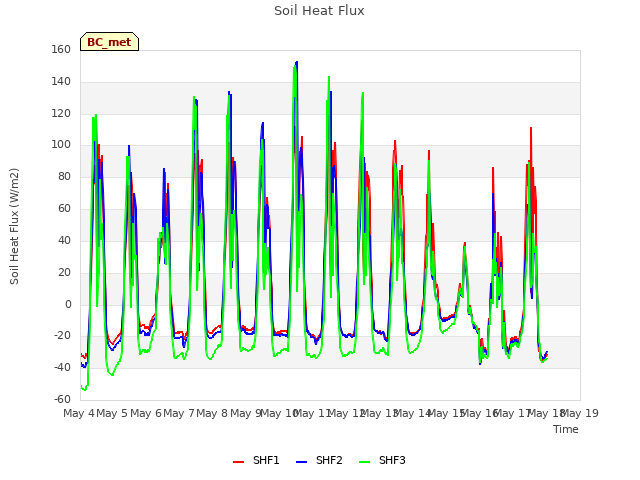Click the 80 y-axis tick label

point(64,177)
